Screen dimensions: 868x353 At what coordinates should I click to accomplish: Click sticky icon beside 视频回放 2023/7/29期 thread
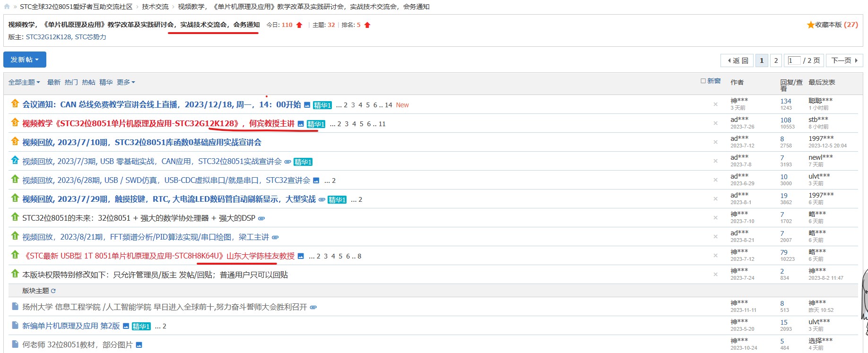[15, 198]
